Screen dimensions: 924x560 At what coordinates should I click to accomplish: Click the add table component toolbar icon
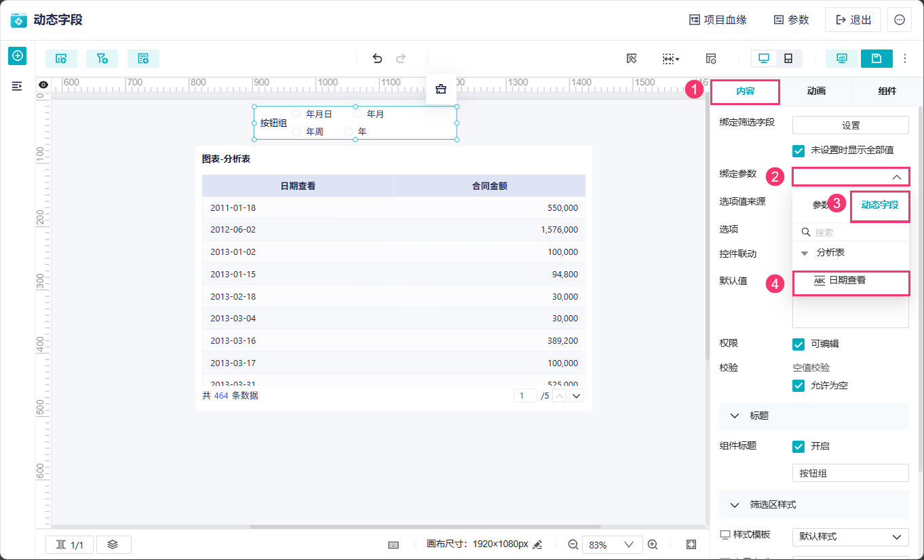[x=143, y=59]
